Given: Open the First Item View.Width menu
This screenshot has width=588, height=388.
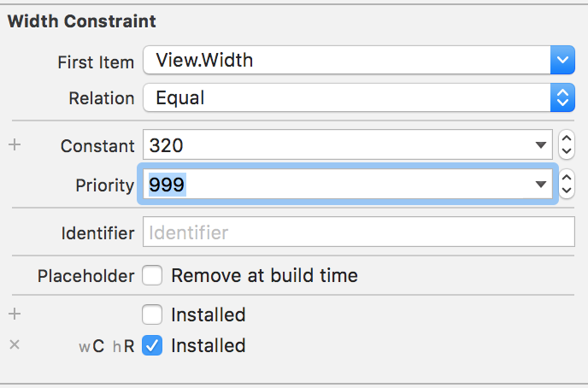Looking at the screenshot, I should (x=346, y=61).
